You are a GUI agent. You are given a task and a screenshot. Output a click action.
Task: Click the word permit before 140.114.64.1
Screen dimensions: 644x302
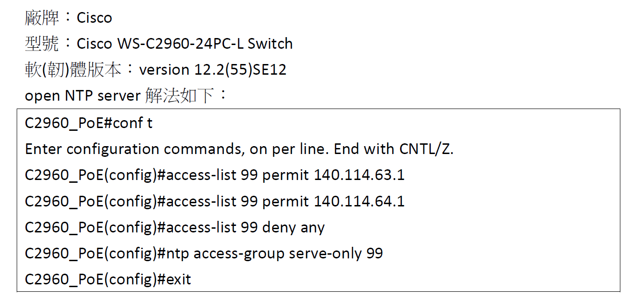286,201
